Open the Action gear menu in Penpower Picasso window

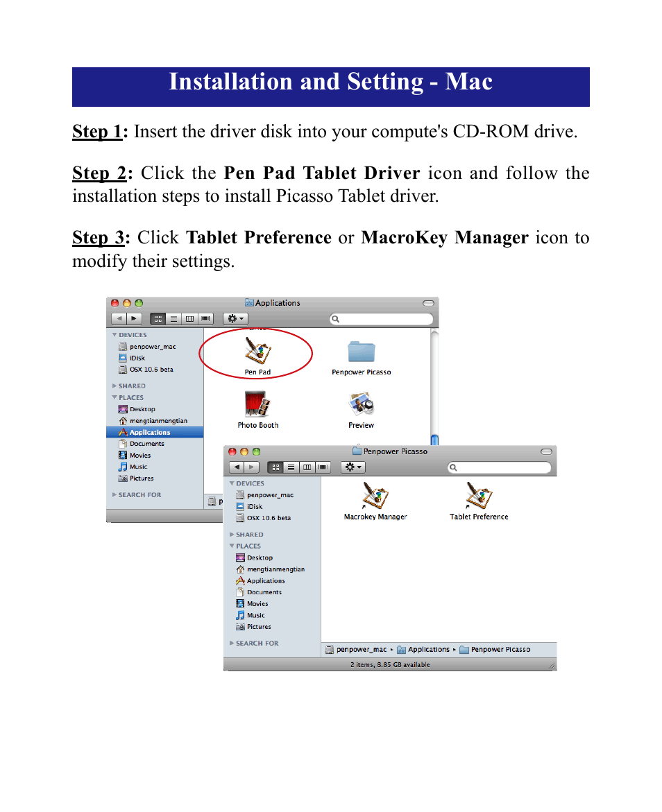coord(353,467)
